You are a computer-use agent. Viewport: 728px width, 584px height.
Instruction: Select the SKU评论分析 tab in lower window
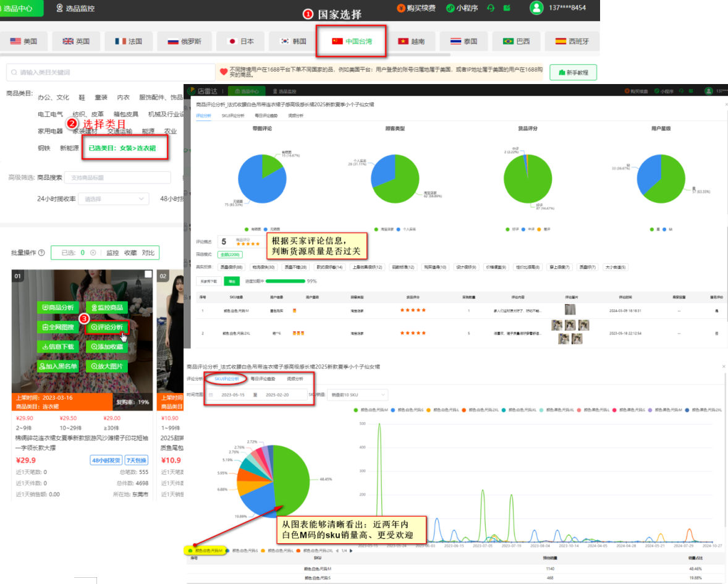[227, 379]
